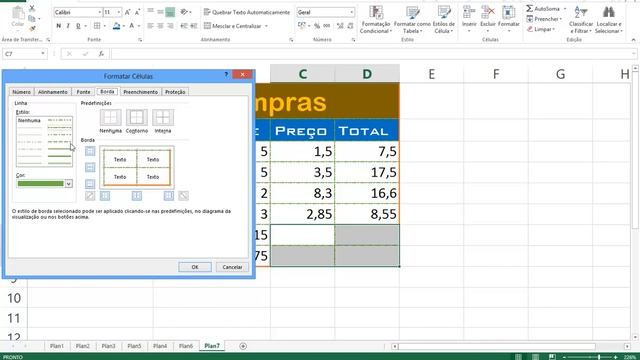Click the percent style icon
The image size is (640, 360).
[x=317, y=26]
